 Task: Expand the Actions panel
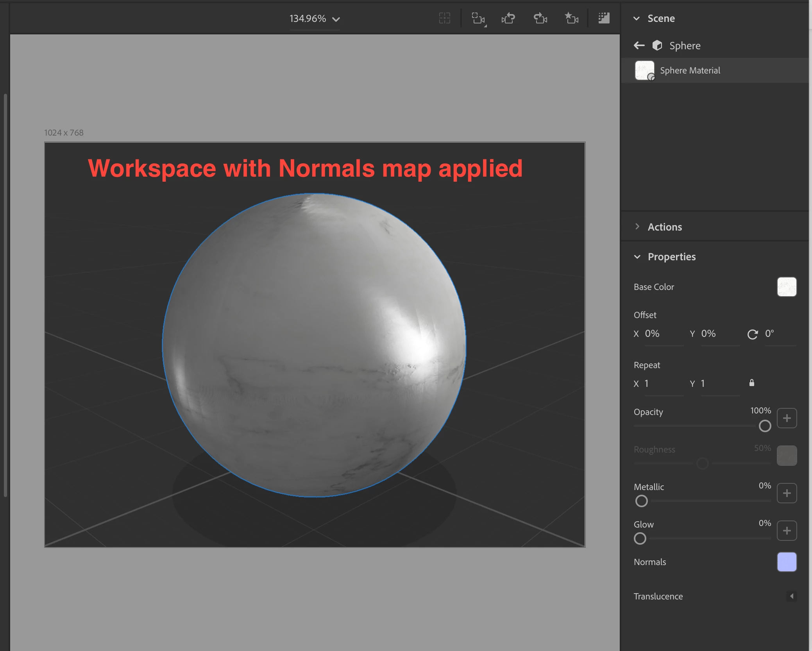[x=637, y=227]
